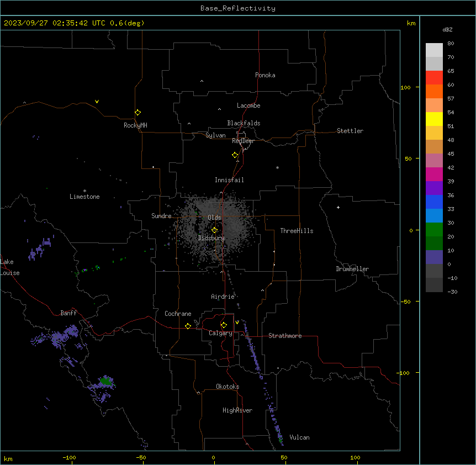Click the Airdrie city label
The height and width of the screenshot is (465, 476).
click(x=223, y=297)
